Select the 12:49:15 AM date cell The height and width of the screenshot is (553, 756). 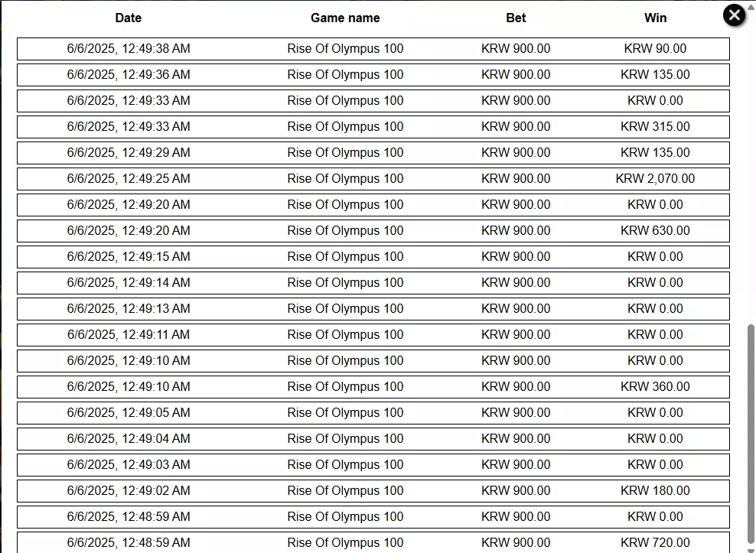coord(129,257)
